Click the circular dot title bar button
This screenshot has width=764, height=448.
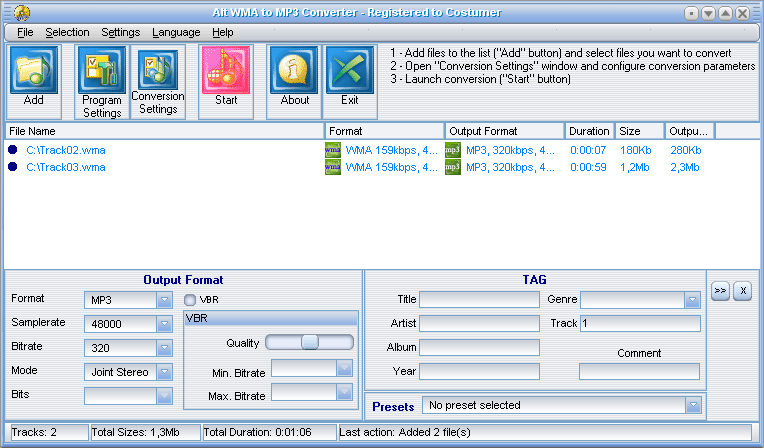(x=691, y=13)
